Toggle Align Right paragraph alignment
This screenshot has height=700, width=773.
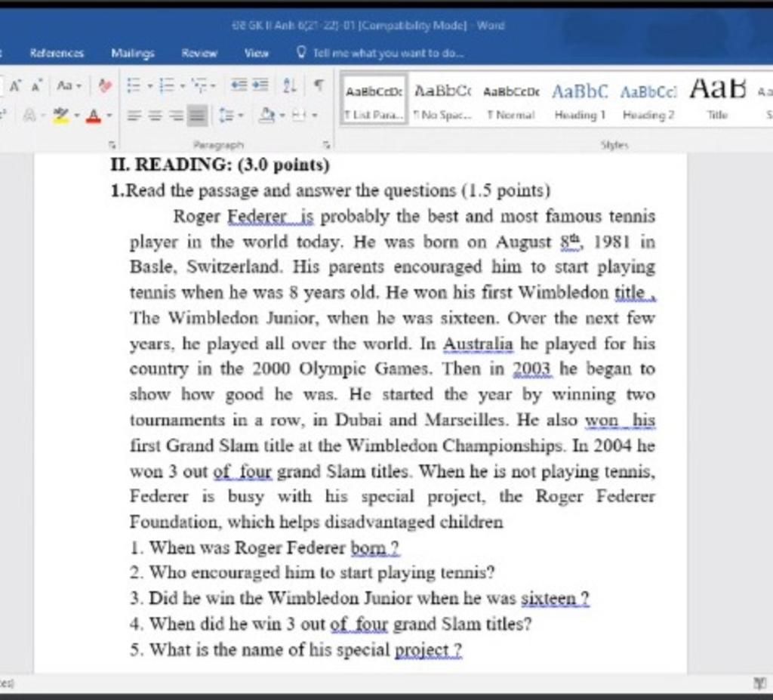[176, 116]
